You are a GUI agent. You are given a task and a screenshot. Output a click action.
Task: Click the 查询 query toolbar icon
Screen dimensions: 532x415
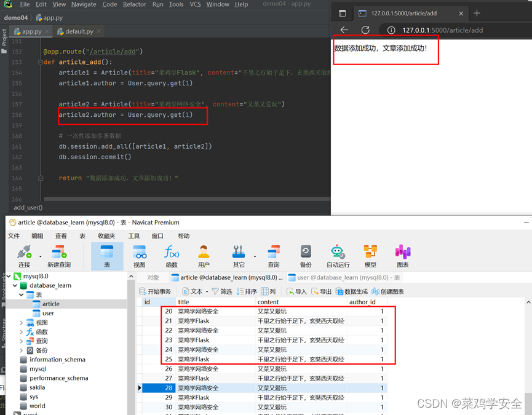274,256
